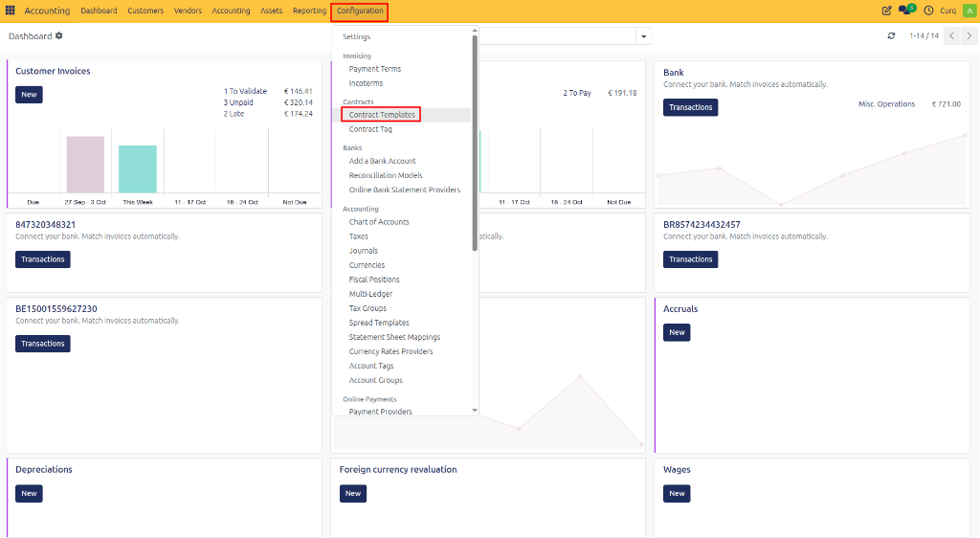Screen dimensions: 980x538
Task: Open Accruals journal title
Action: (x=680, y=309)
